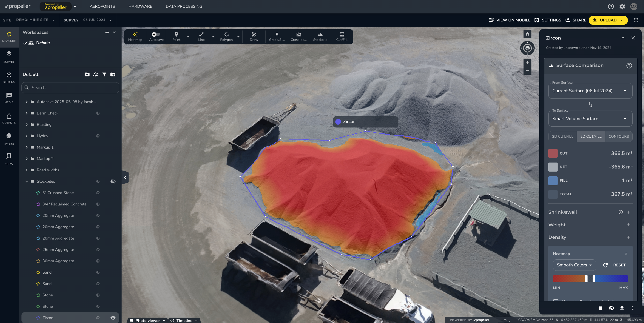Open the Hardware menu
Viewport: 644px width, 323px height.
coord(140,6)
